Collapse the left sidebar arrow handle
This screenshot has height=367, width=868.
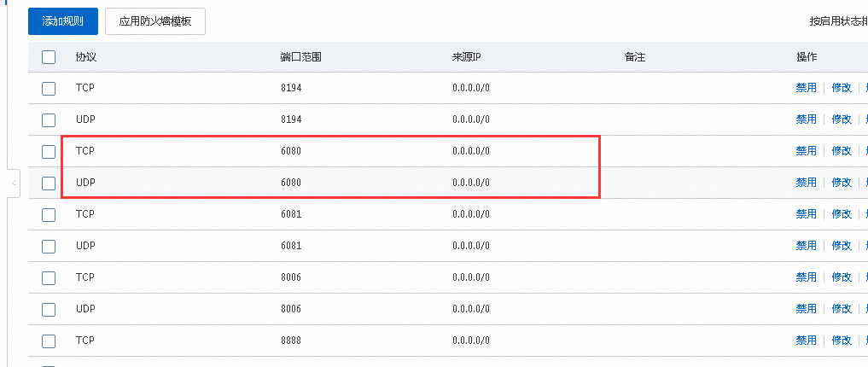(x=14, y=183)
